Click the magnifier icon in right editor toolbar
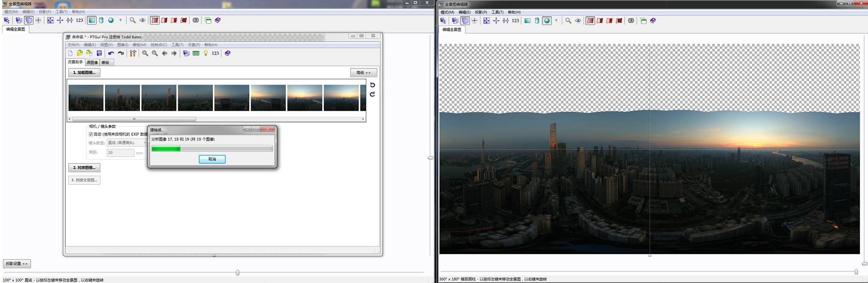The image size is (868, 283). point(568,21)
